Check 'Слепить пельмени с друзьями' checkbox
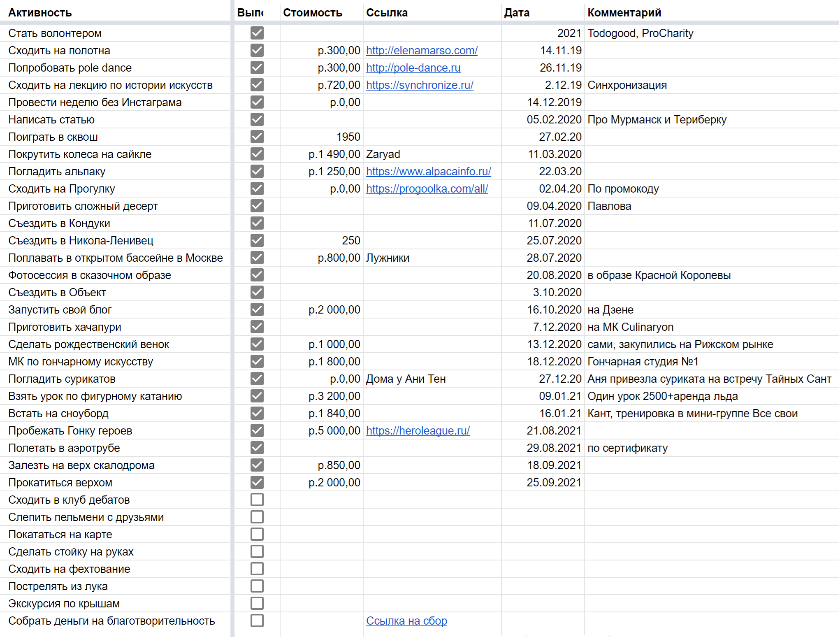This screenshot has height=637, width=840. [257, 517]
